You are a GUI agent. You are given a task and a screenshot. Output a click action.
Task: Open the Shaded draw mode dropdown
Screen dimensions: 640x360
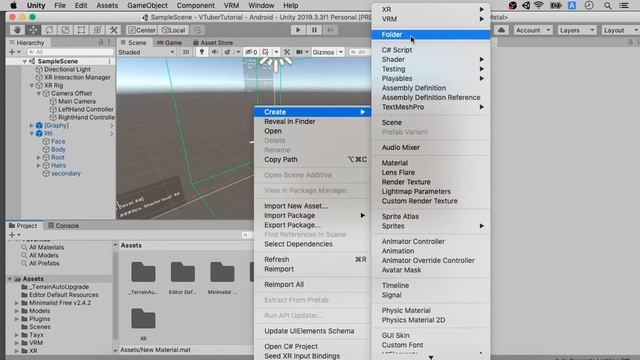click(x=147, y=52)
